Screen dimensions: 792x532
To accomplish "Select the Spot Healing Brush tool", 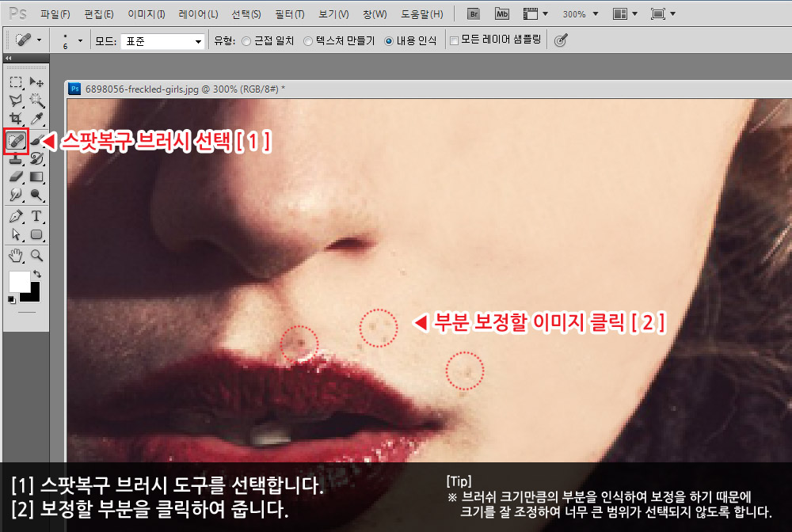I will coord(16,141).
